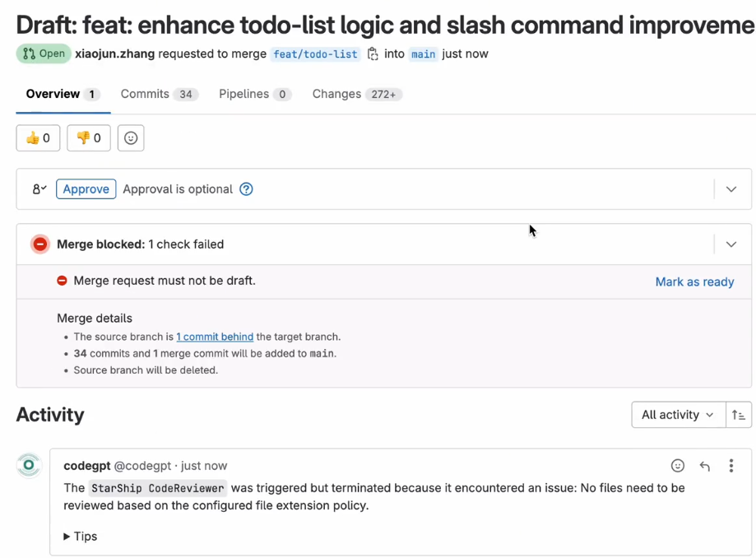The image size is (756, 558).
Task: Expand the approval section chevron
Action: click(731, 189)
